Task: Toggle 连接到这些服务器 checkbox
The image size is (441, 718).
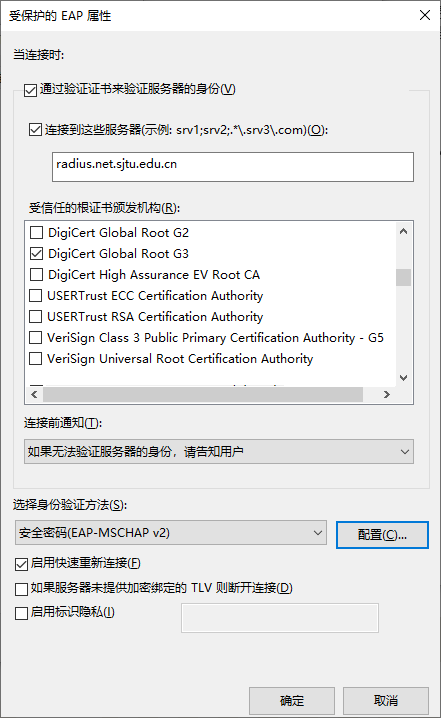Action: 35,130
